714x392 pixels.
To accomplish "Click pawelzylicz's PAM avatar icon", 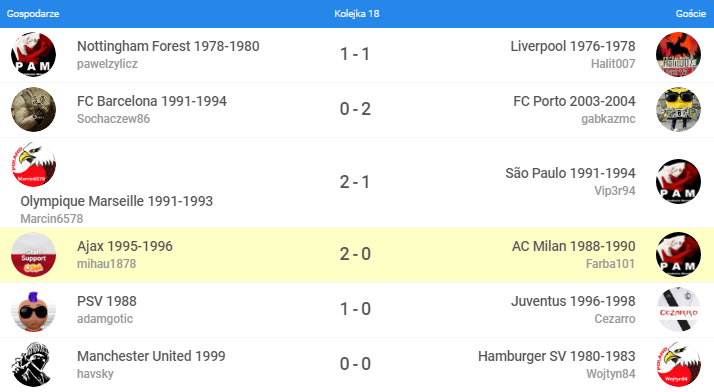I will pos(33,55).
